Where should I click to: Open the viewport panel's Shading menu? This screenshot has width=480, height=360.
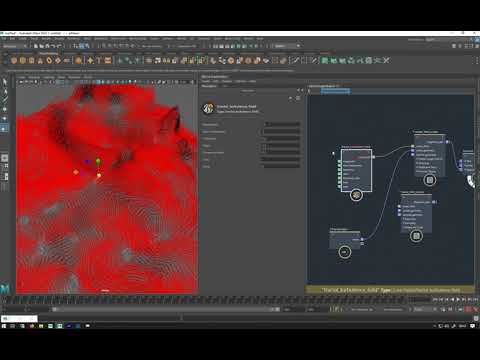[x=34, y=77]
